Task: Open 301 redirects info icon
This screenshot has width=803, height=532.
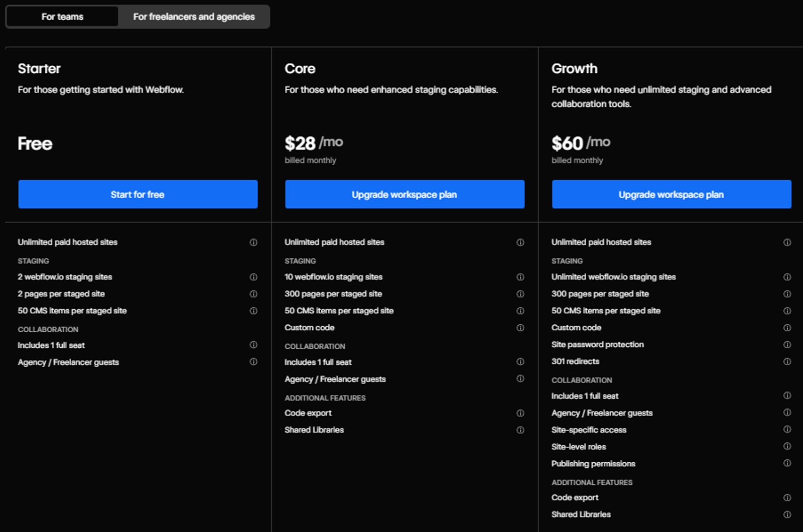Action: 787,362
